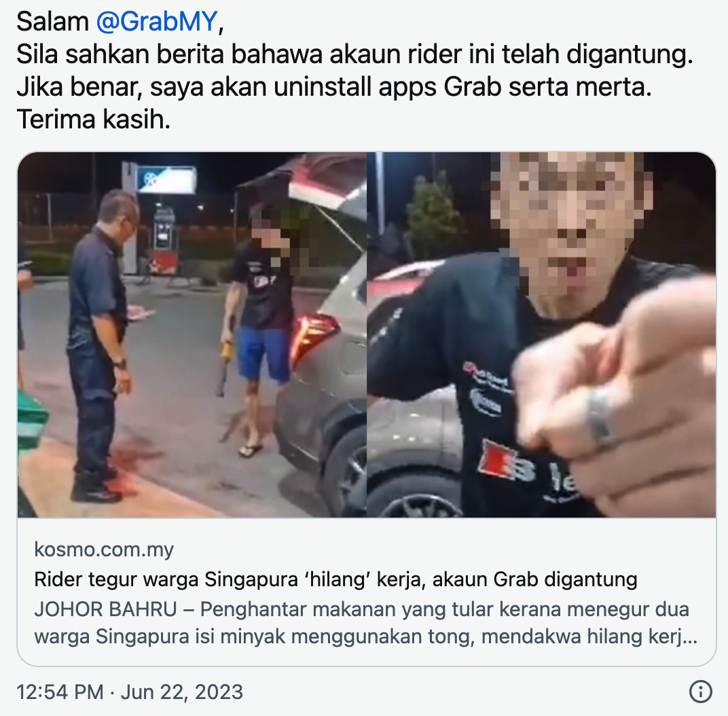Click the JOHOR BAHRU article description
This screenshot has height=716, width=728.
(365, 622)
